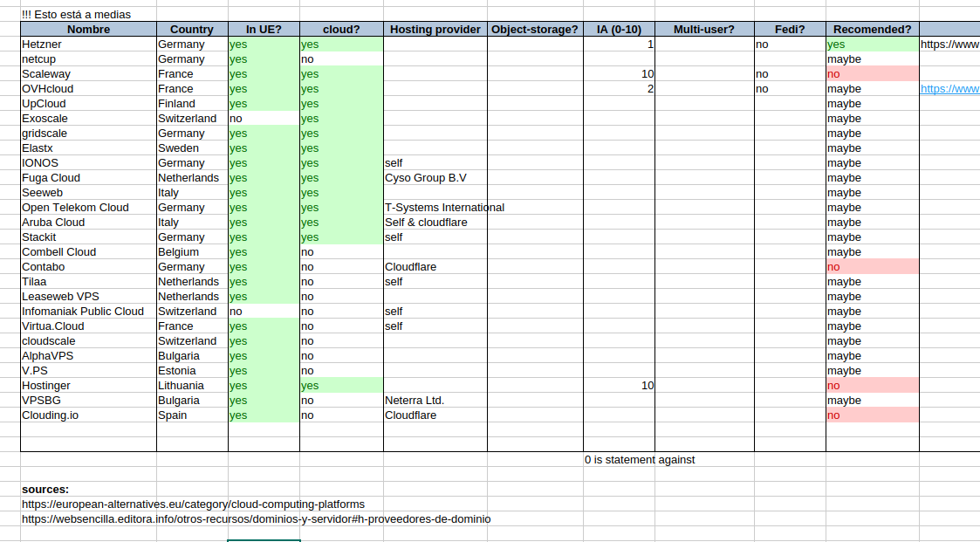The width and height of the screenshot is (980, 542).
Task: Click the Virtua.Cloud cell
Action: click(88, 326)
